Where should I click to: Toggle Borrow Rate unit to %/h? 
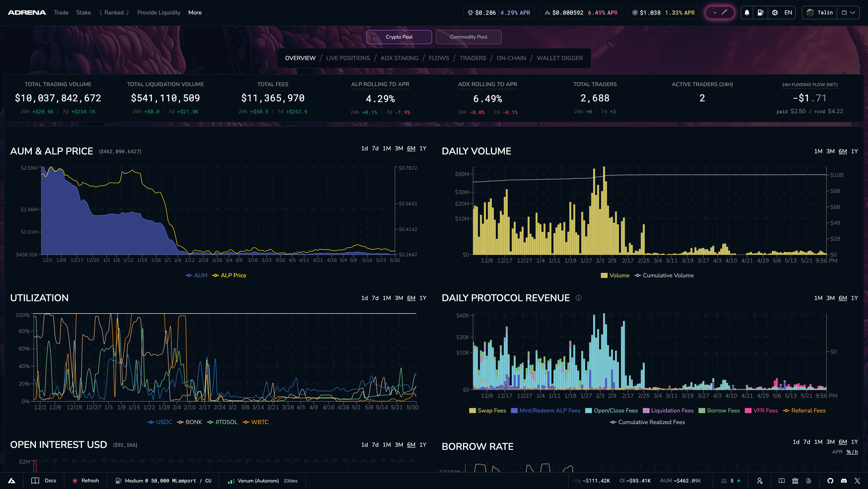click(x=852, y=452)
